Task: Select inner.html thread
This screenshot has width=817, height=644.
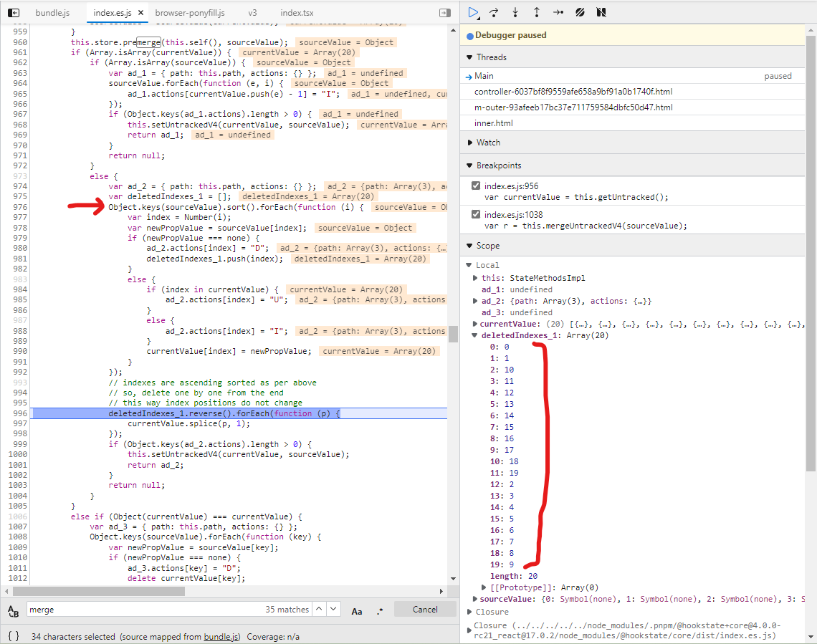Action: click(633, 123)
